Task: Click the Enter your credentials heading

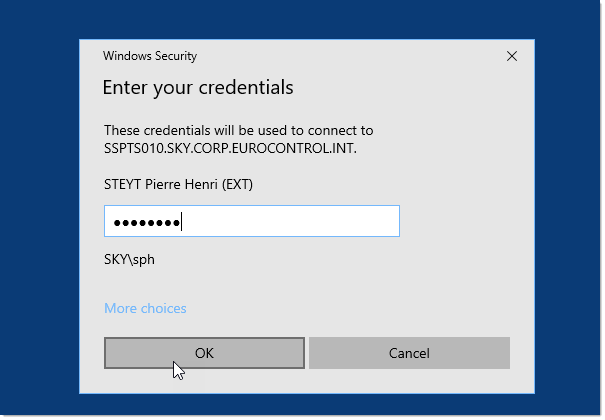Action: point(198,88)
